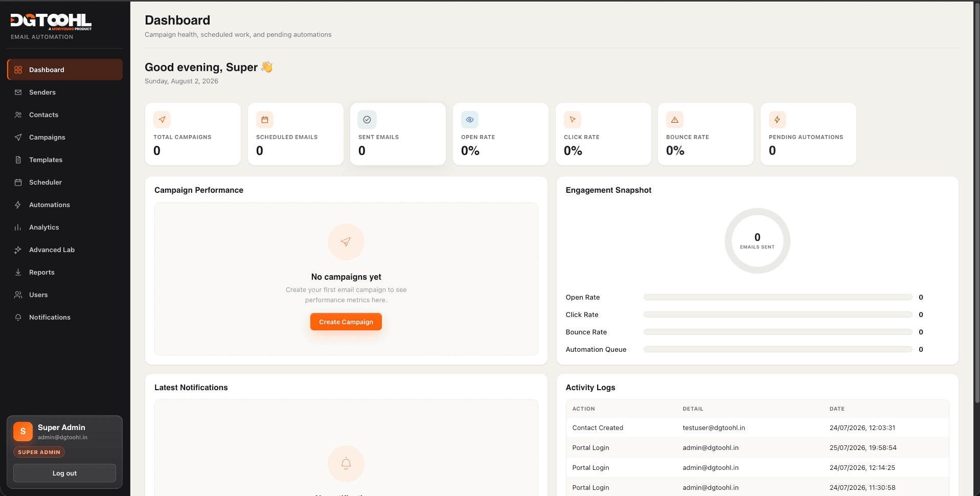This screenshot has width=980, height=496.
Task: Click the Advanced Lab sparkle icon
Action: click(x=18, y=250)
